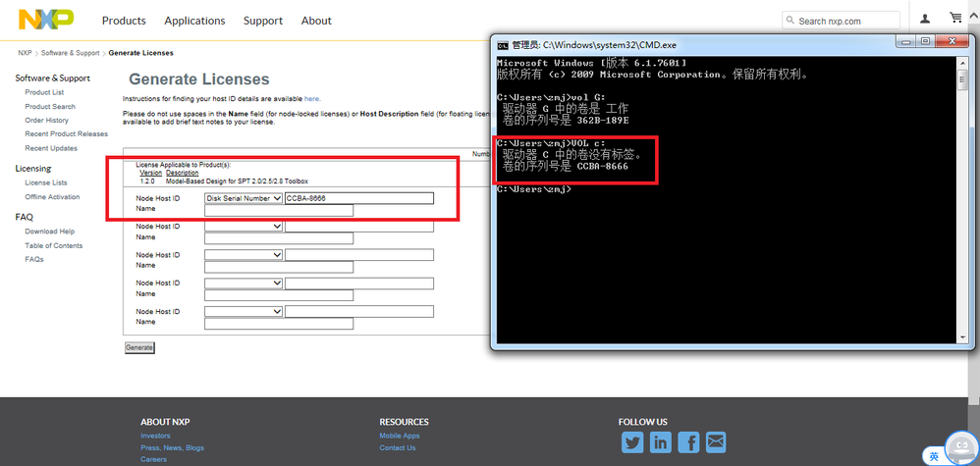The width and height of the screenshot is (980, 466).
Task: Click the fifth Name input field
Action: [x=279, y=324]
